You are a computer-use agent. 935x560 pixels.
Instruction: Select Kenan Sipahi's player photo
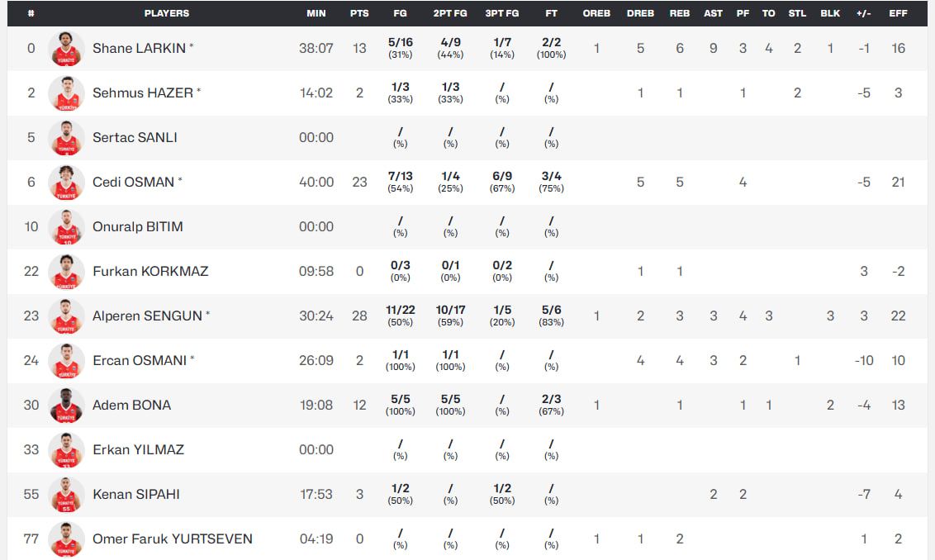[66, 495]
